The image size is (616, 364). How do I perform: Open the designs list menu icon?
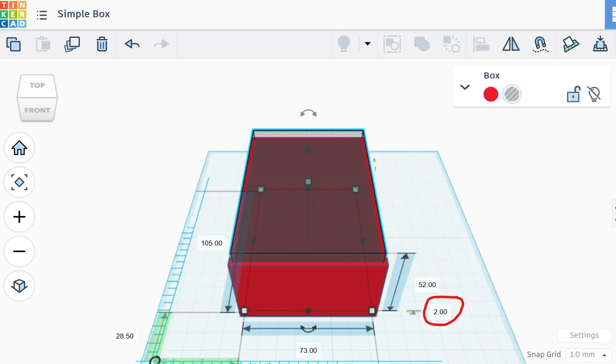tap(42, 15)
